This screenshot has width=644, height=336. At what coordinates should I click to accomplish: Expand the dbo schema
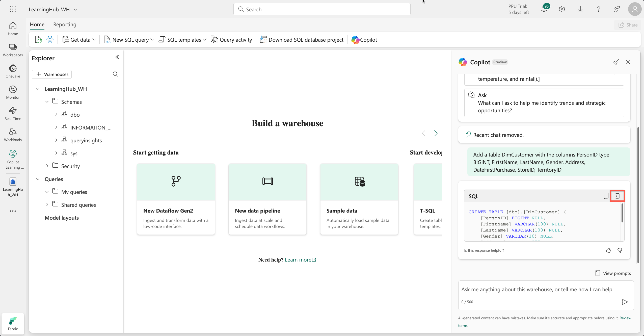56,115
